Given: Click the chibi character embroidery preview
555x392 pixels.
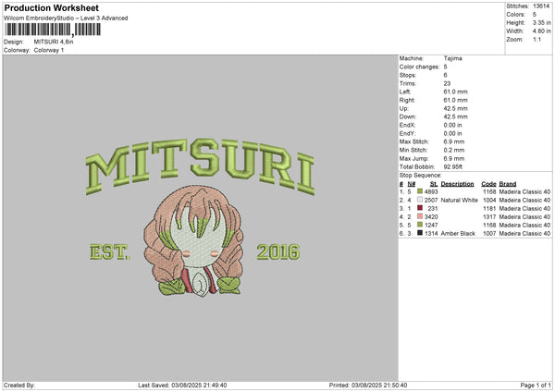Looking at the screenshot, I should coord(194,241).
